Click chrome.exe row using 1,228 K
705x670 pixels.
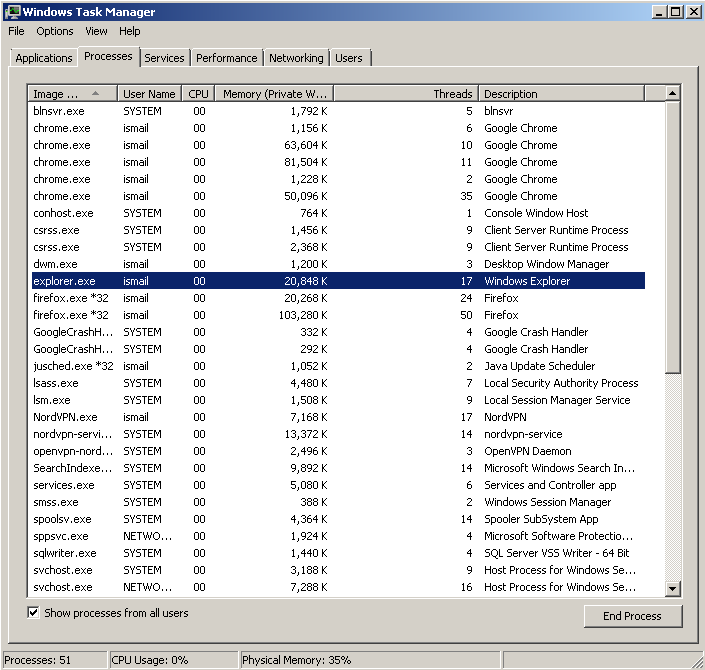pos(338,179)
